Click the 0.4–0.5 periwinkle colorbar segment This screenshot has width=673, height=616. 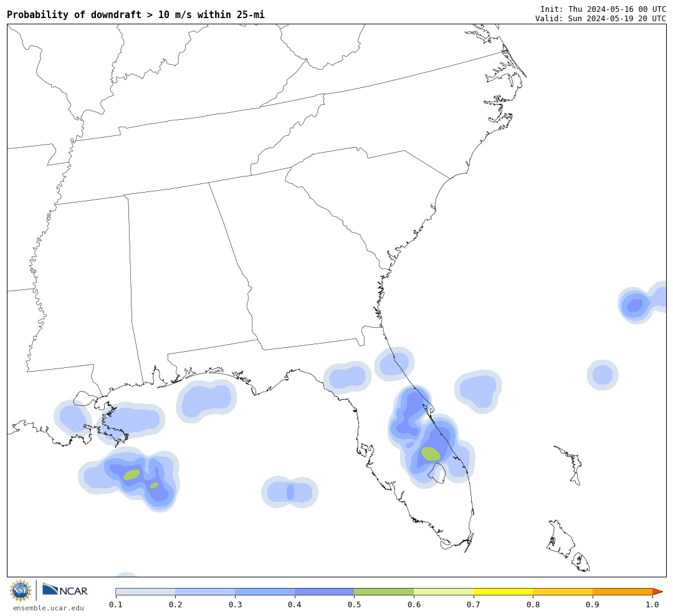click(x=325, y=592)
